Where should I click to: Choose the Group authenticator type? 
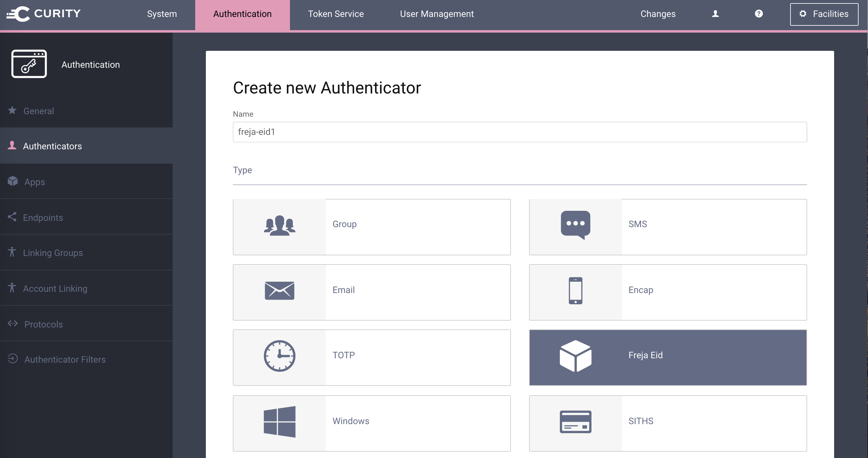(371, 226)
